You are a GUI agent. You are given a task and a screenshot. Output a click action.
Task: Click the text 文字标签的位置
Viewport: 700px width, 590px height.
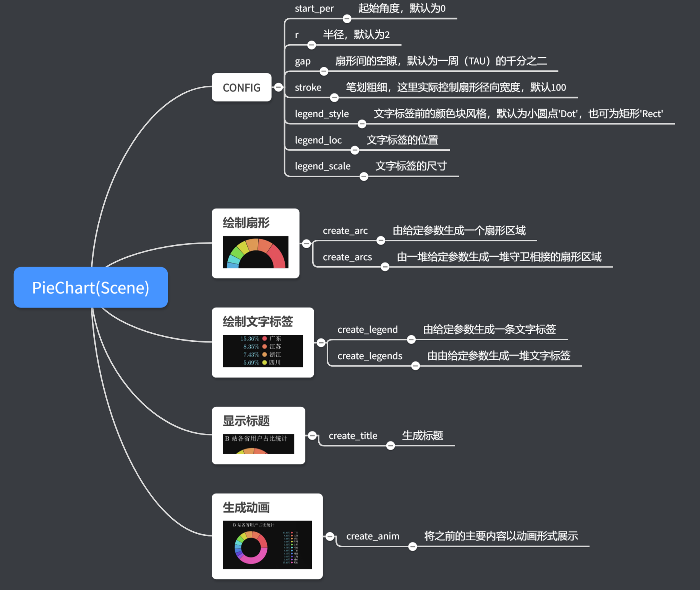coord(402,140)
